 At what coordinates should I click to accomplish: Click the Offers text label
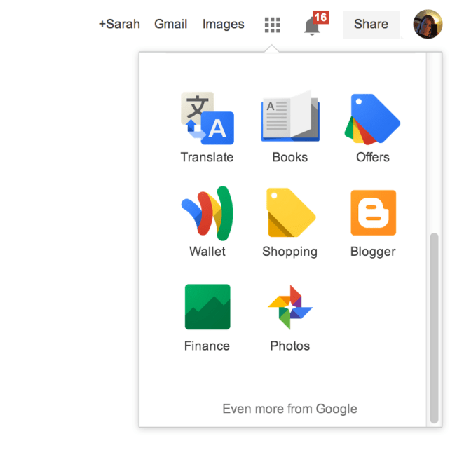click(x=373, y=157)
